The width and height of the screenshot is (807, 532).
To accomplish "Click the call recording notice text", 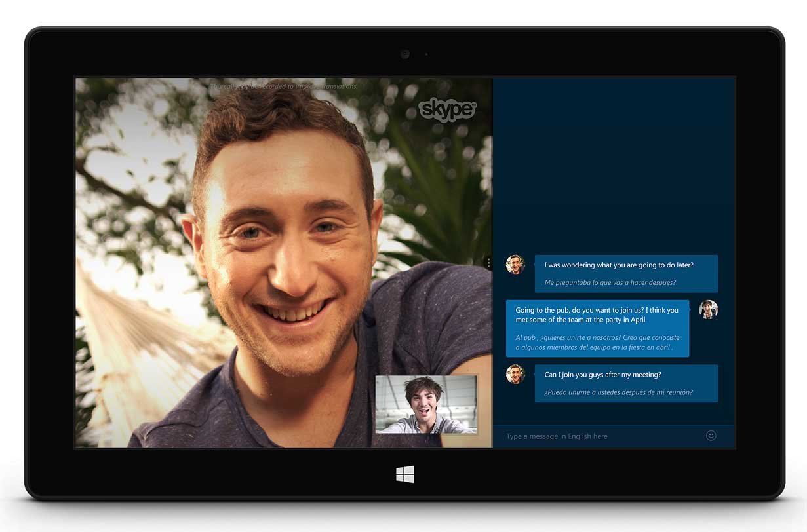I will 284,86.
